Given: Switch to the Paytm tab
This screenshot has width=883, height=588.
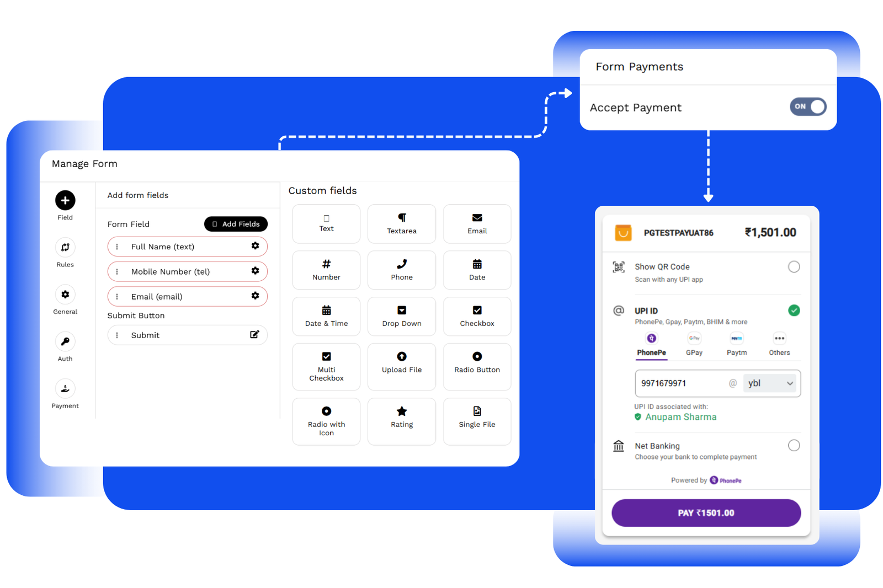Looking at the screenshot, I should coord(736,344).
